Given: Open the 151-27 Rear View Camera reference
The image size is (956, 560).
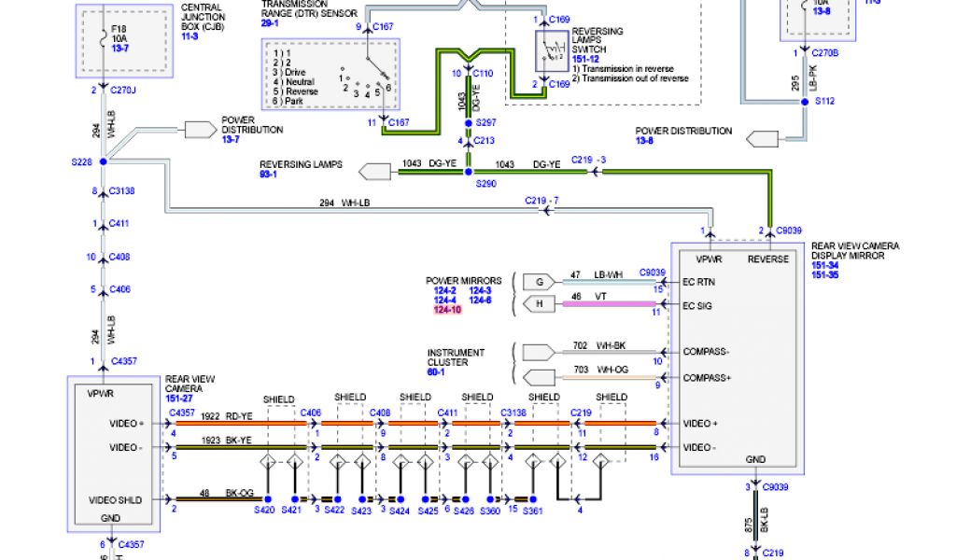Looking at the screenshot, I should (x=180, y=399).
